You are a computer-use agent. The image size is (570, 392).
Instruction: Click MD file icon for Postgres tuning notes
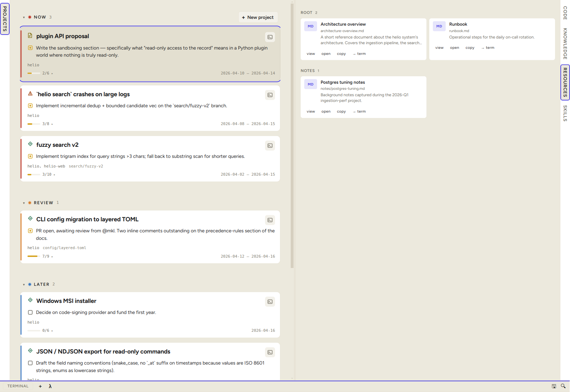[311, 84]
